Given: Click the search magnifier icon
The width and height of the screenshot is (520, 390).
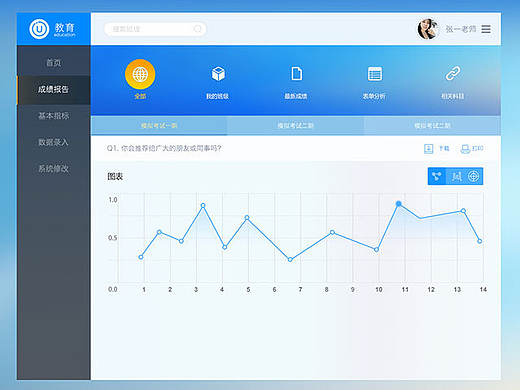Looking at the screenshot, I should 198,29.
